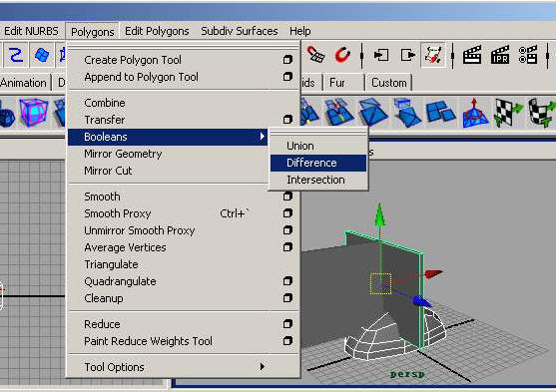
Task: Open Smooth options box
Action: click(x=287, y=196)
